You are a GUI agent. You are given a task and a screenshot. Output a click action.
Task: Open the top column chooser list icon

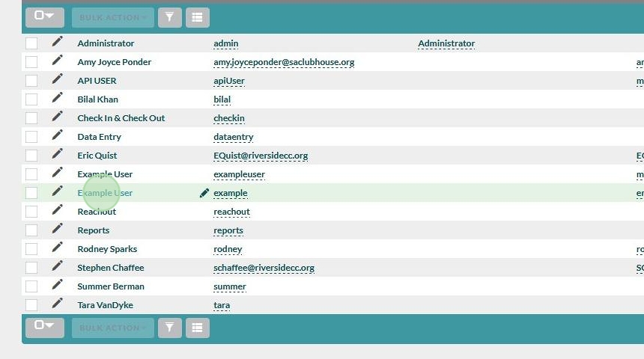(x=197, y=17)
